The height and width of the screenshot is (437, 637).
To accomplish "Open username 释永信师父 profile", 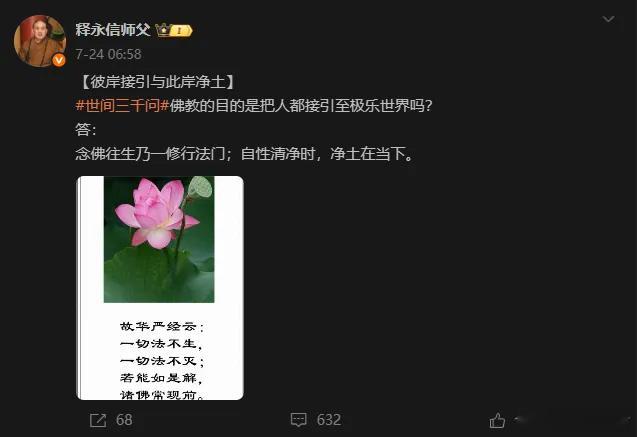I will pos(113,30).
